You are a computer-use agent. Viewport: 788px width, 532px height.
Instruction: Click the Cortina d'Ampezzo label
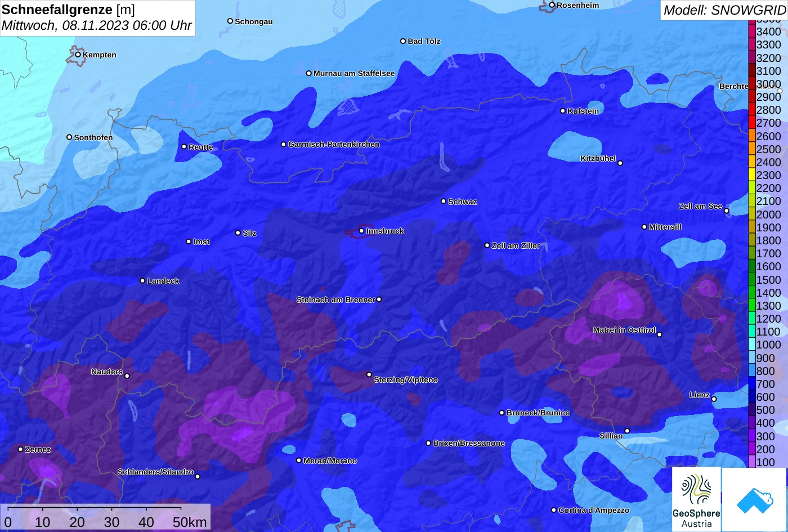pos(594,510)
